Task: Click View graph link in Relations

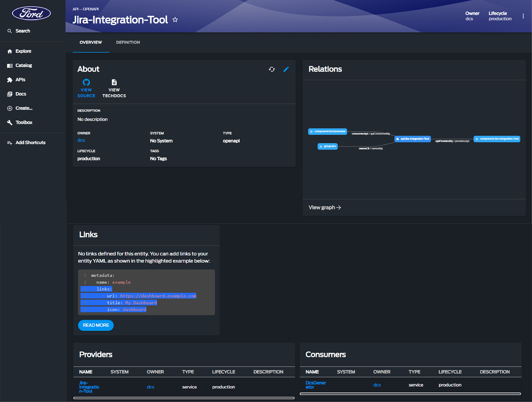Action: pos(324,207)
